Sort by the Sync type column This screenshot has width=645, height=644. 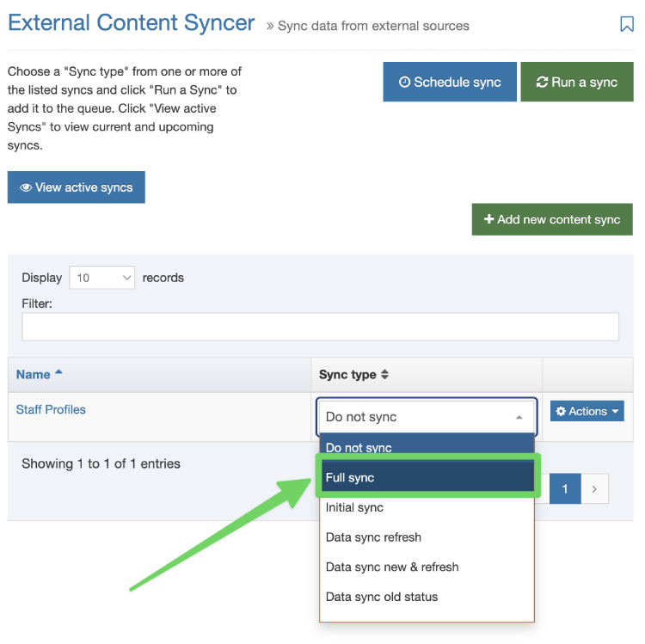pyautogui.click(x=353, y=375)
